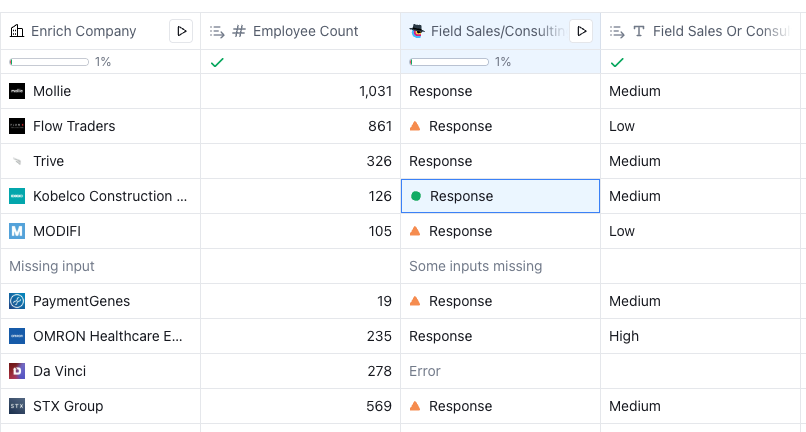806x432 pixels.
Task: Open the Error cell in Da Vinci row
Action: (500, 371)
